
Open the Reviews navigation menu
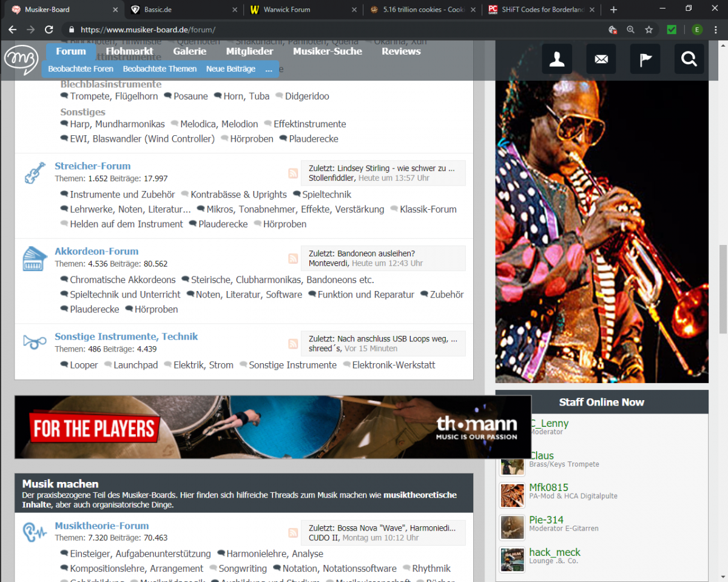[401, 52]
